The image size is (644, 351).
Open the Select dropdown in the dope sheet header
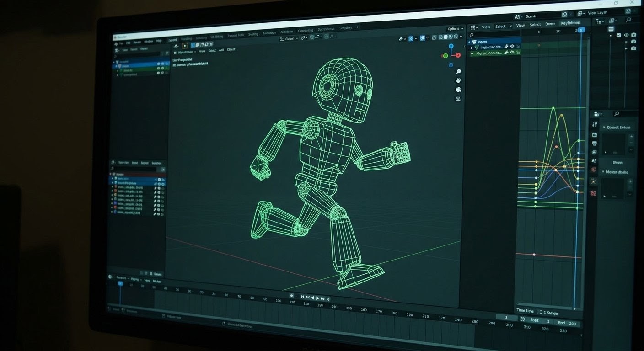(504, 27)
